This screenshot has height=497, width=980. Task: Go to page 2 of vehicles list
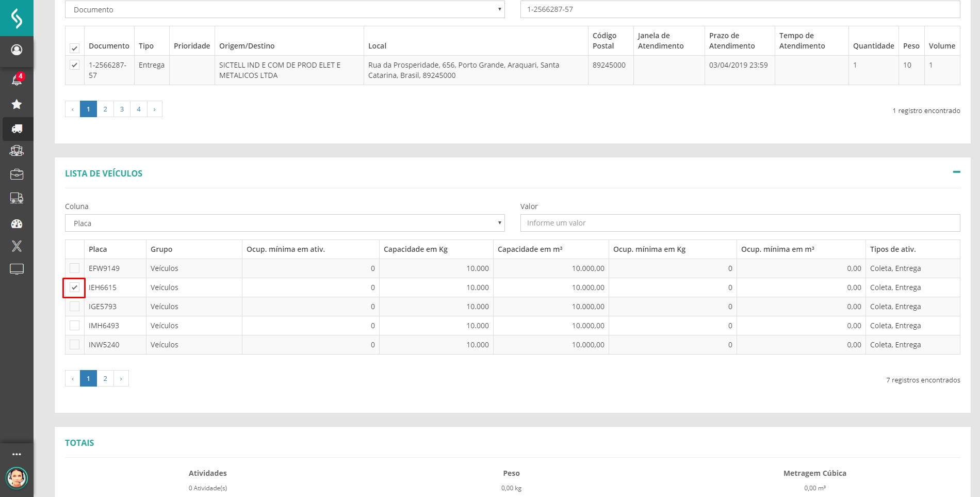click(105, 378)
